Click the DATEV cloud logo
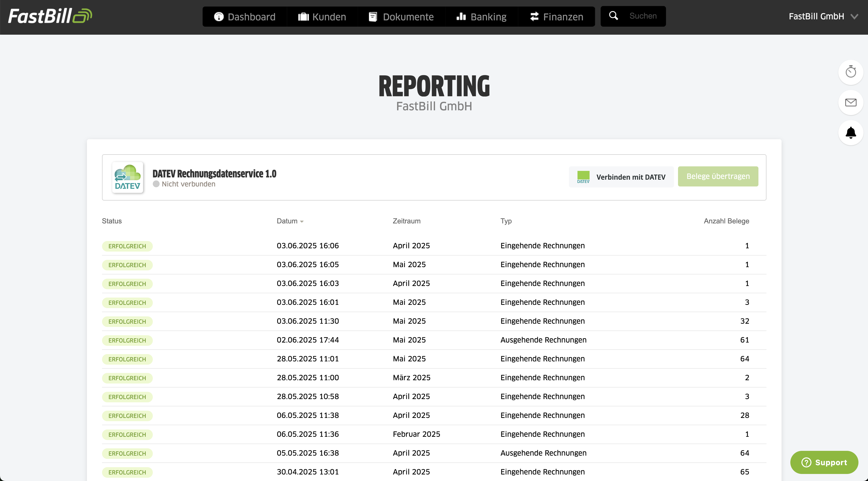The width and height of the screenshot is (868, 481). pyautogui.click(x=127, y=177)
